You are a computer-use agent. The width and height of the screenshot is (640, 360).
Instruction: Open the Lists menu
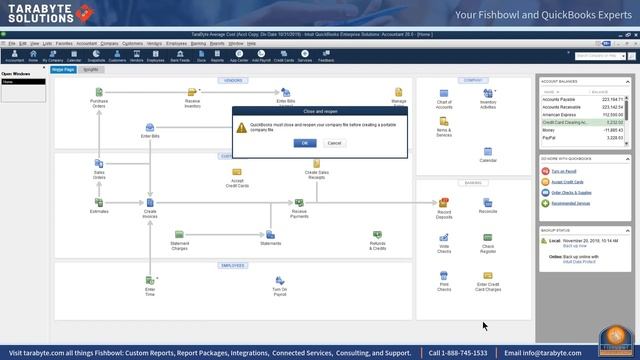tap(47, 43)
